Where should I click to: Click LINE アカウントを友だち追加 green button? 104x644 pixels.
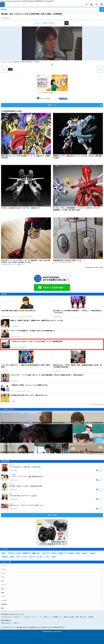(52, 287)
